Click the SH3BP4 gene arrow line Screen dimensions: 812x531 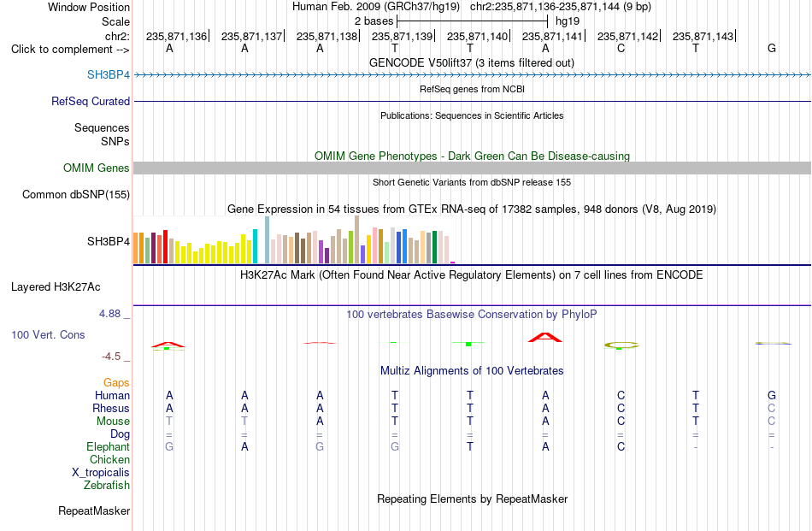[472, 75]
